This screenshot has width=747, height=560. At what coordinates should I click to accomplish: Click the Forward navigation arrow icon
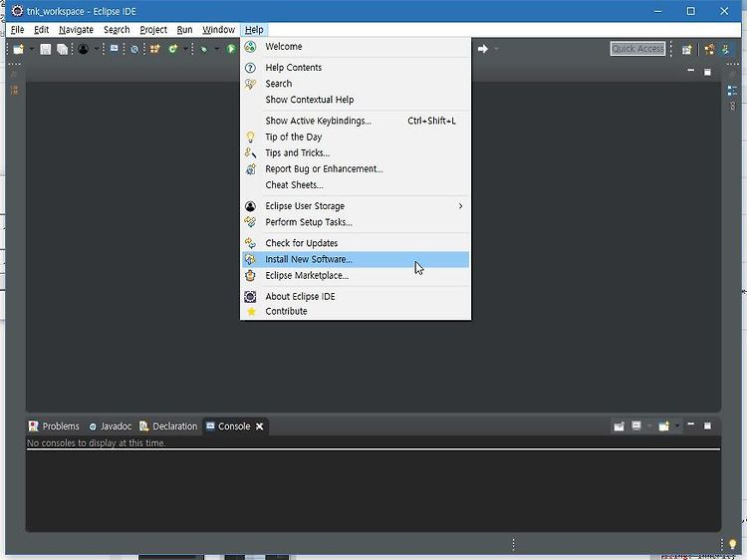pos(483,49)
